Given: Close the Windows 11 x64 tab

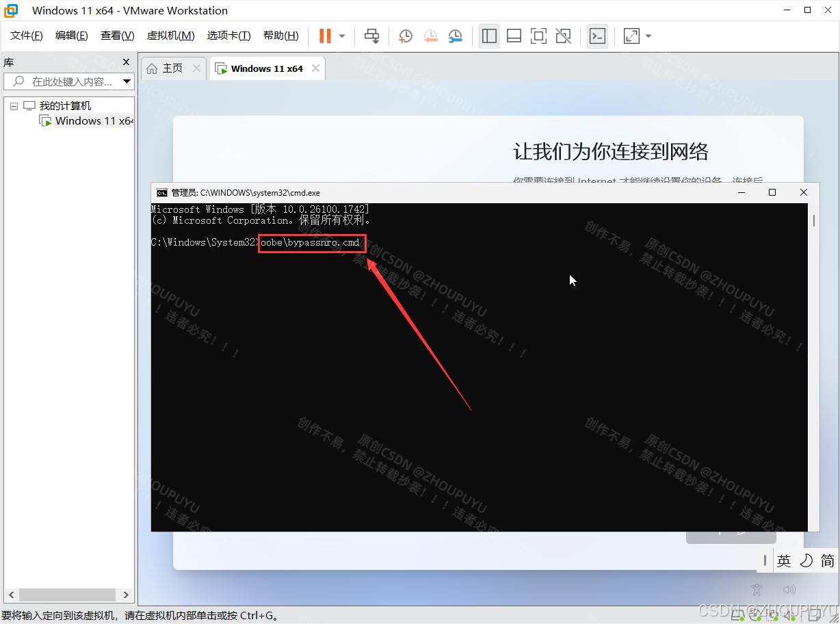Looking at the screenshot, I should (315, 68).
